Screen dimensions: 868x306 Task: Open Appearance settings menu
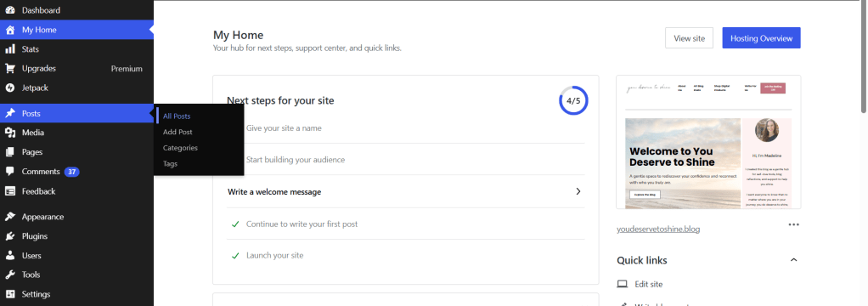[76, 217]
